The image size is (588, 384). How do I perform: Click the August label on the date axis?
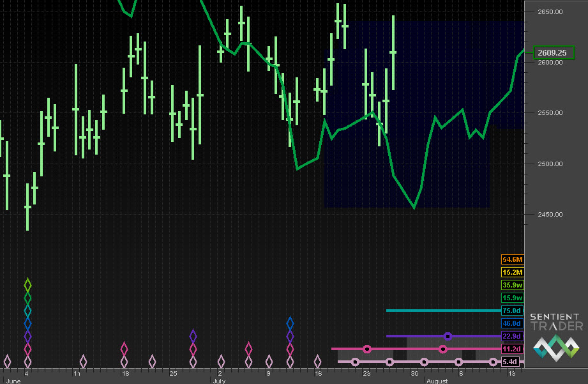pyautogui.click(x=437, y=381)
